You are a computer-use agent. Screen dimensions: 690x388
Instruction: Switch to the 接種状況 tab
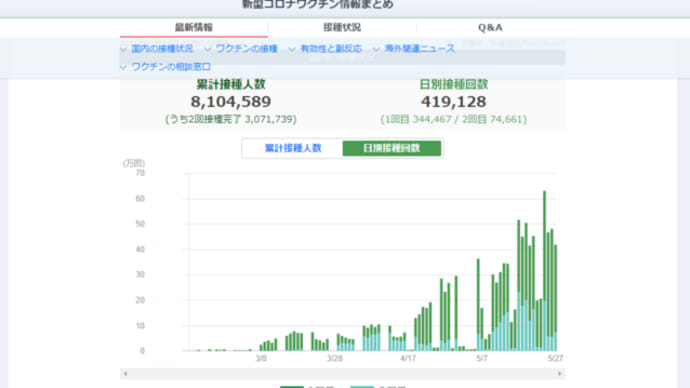click(342, 27)
